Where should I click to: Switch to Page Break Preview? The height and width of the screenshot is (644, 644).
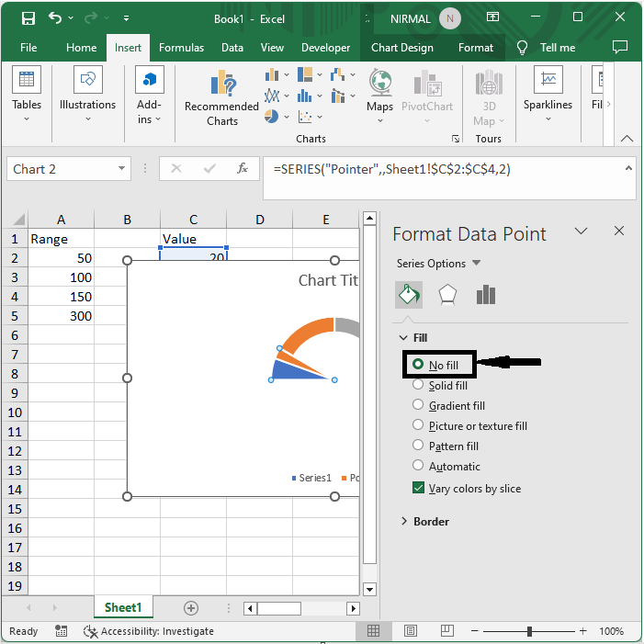[x=446, y=630]
